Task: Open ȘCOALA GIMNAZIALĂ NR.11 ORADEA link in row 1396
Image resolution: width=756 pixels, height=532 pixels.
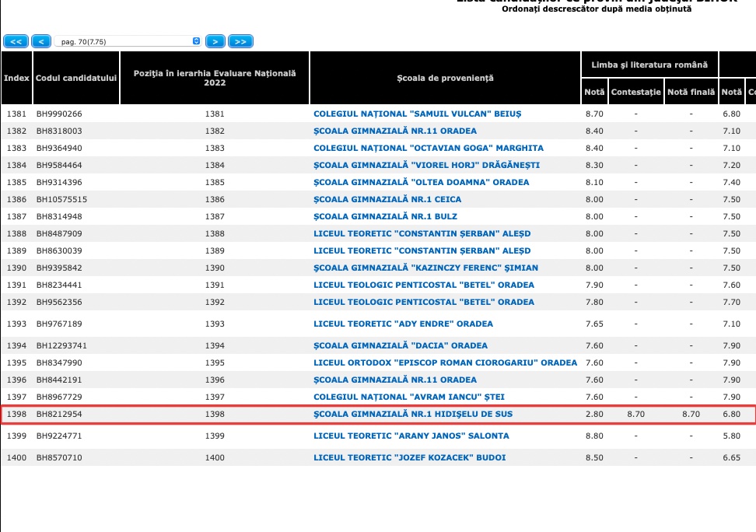Action: pyautogui.click(x=395, y=380)
